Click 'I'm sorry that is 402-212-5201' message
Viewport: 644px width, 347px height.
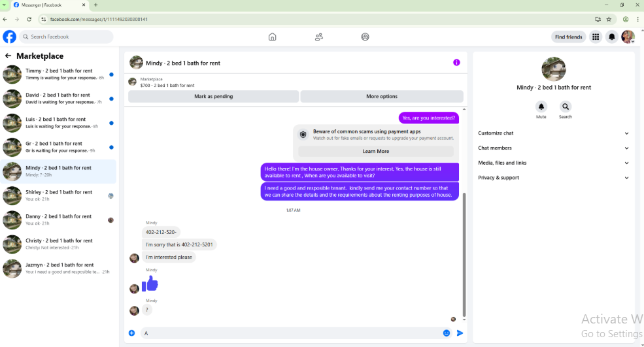(x=179, y=244)
